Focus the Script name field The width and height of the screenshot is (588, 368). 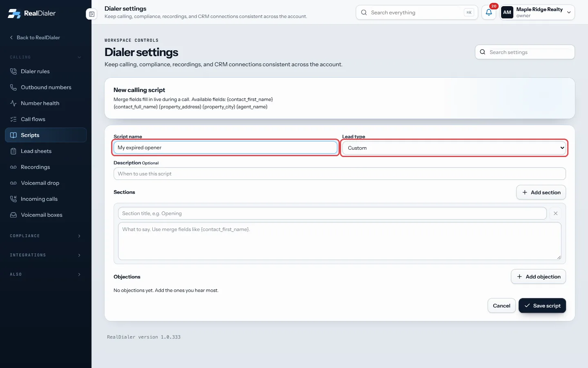click(x=225, y=148)
